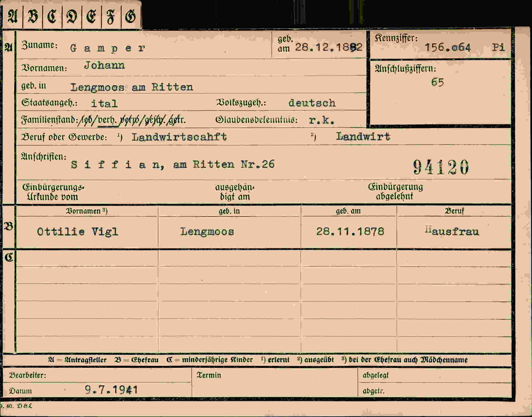Screen dimensions: 532x417
Task: Click the 'Zuname:' field label
Action: tap(39, 45)
